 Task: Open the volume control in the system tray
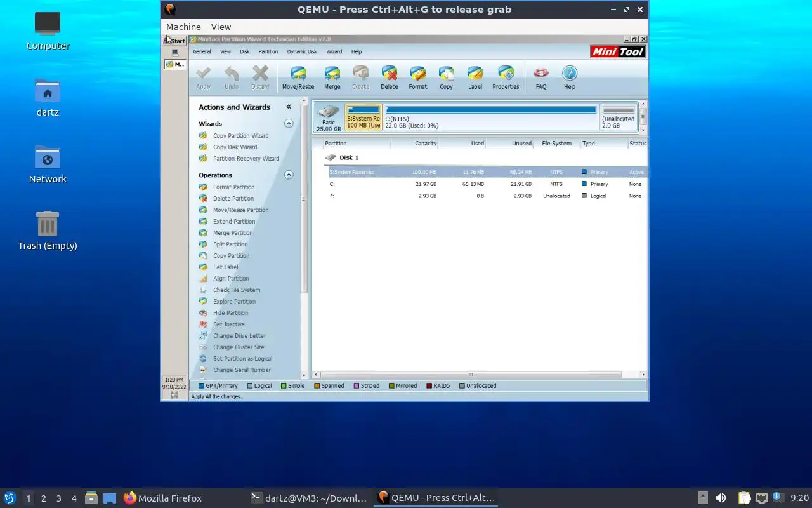coord(721,498)
